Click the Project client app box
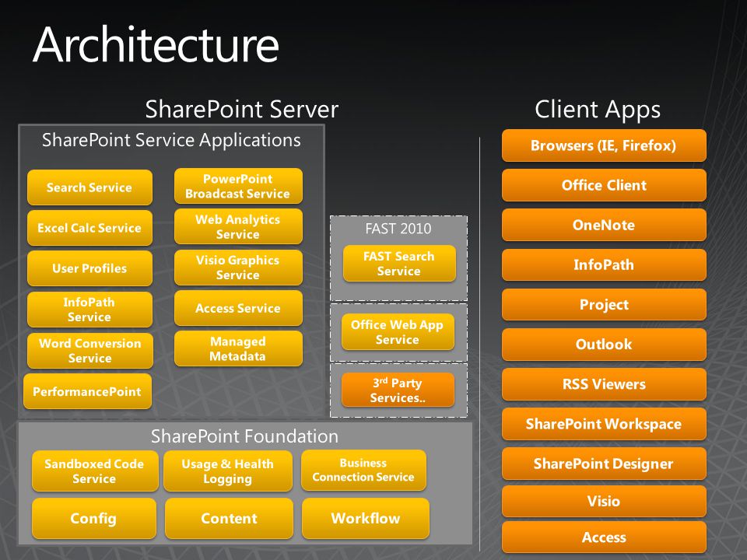The image size is (747, 560). click(x=604, y=304)
